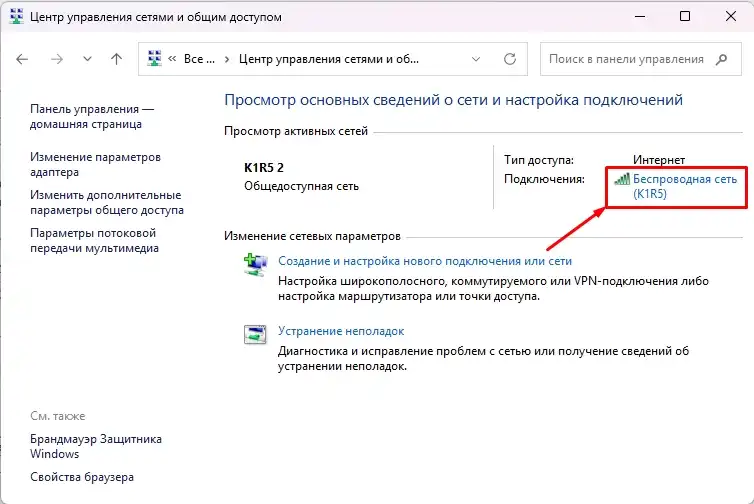754x504 pixels.
Task: Click the "Все ..." breadcrumb segment
Action: pos(199,59)
